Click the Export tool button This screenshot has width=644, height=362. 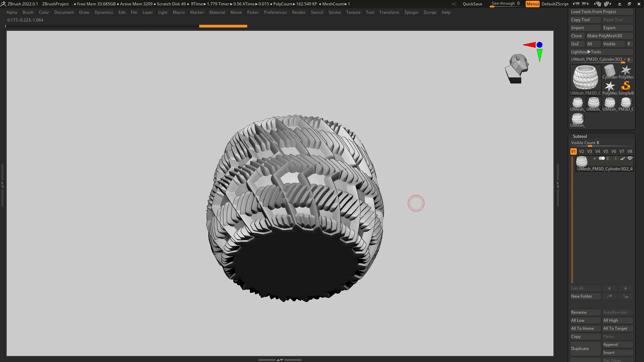click(x=618, y=28)
